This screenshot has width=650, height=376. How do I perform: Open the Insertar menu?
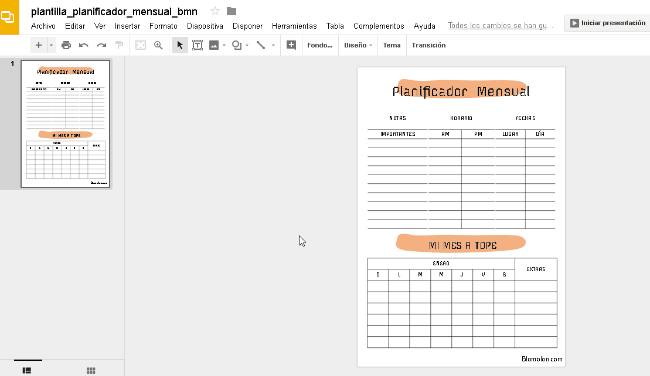tap(127, 26)
